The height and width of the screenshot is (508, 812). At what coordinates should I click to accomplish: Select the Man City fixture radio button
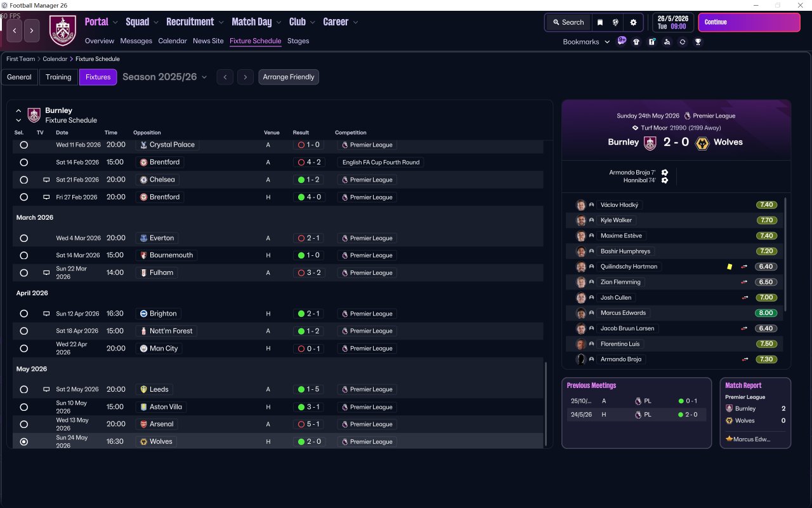(x=24, y=349)
